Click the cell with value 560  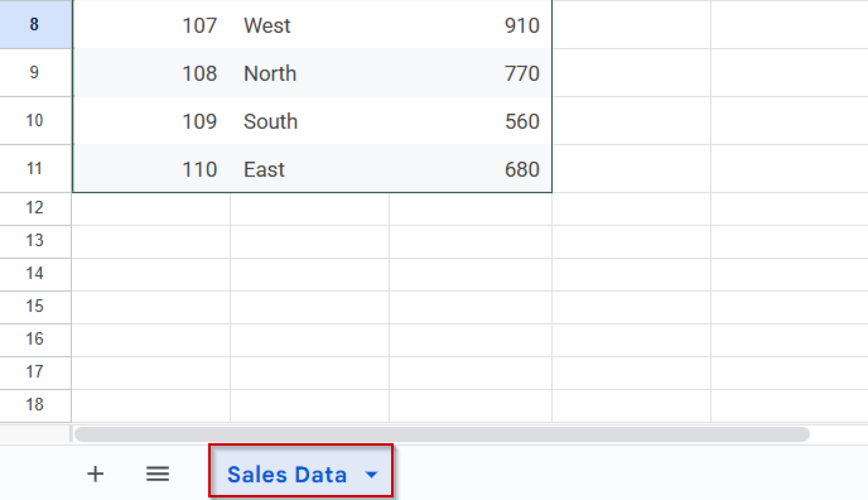[x=469, y=120]
